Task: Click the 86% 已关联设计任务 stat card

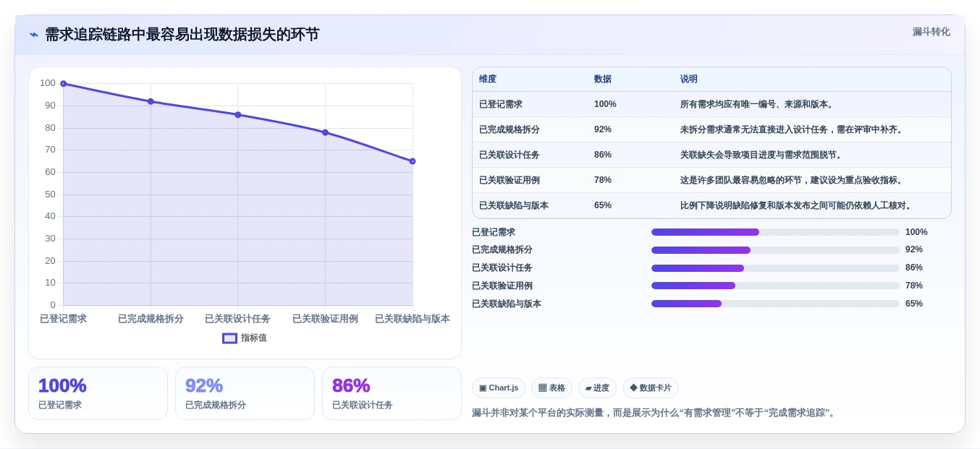Action: pyautogui.click(x=392, y=393)
